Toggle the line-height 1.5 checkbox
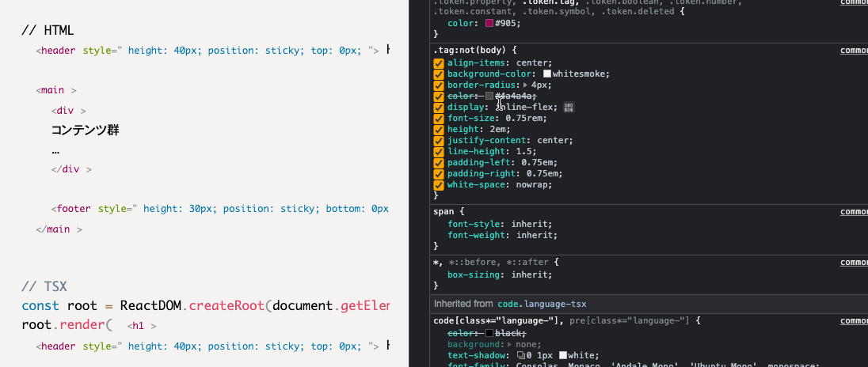This screenshot has height=367, width=868. [x=439, y=151]
